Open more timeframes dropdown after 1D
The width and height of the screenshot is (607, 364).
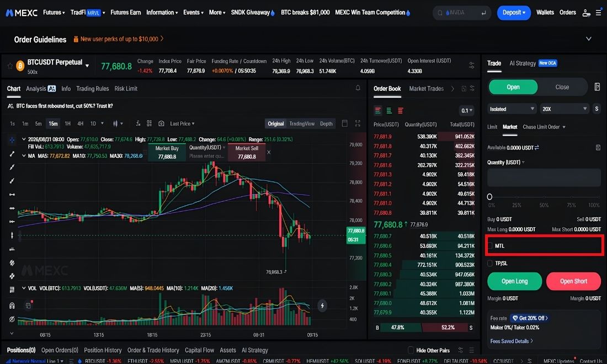[x=102, y=124]
